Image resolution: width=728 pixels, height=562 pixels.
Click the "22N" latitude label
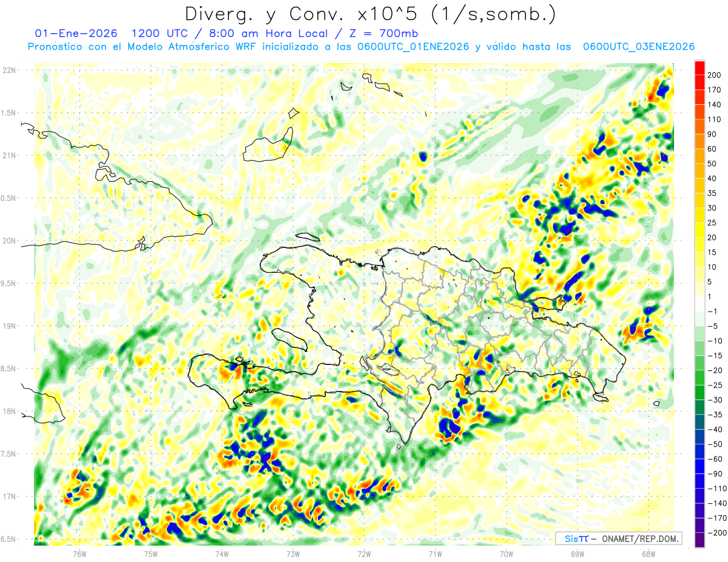click(x=10, y=70)
